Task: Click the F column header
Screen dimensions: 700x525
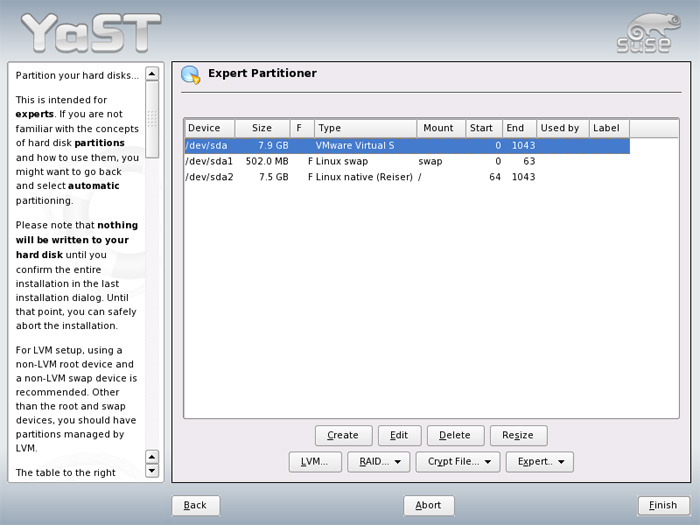Action: (x=302, y=128)
